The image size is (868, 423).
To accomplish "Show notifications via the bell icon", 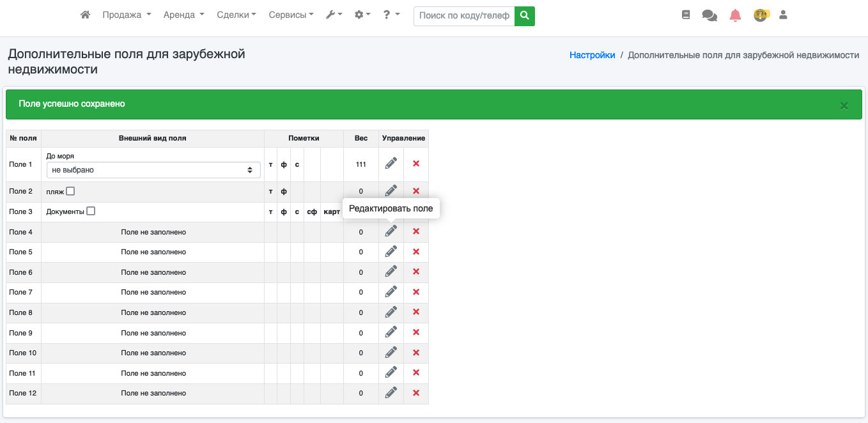I will (735, 15).
